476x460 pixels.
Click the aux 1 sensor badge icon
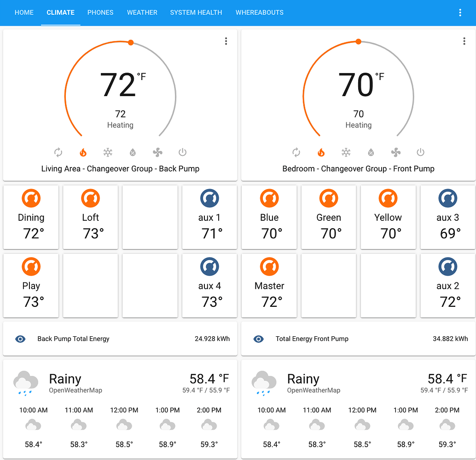[209, 198]
